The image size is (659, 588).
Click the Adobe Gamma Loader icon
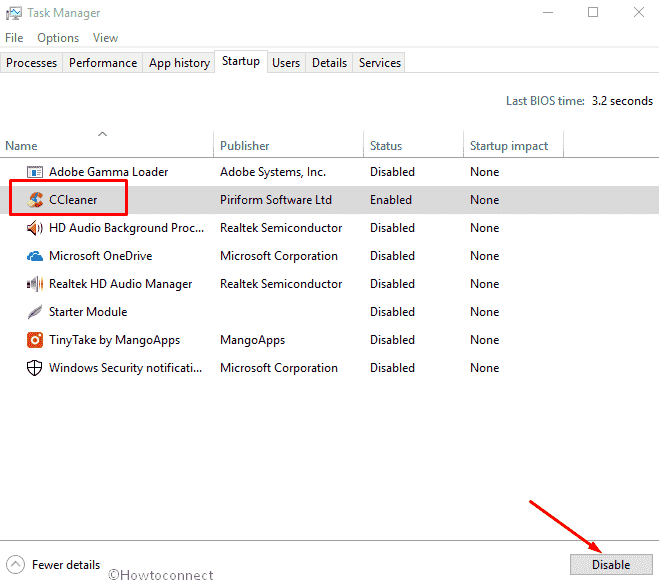35,172
